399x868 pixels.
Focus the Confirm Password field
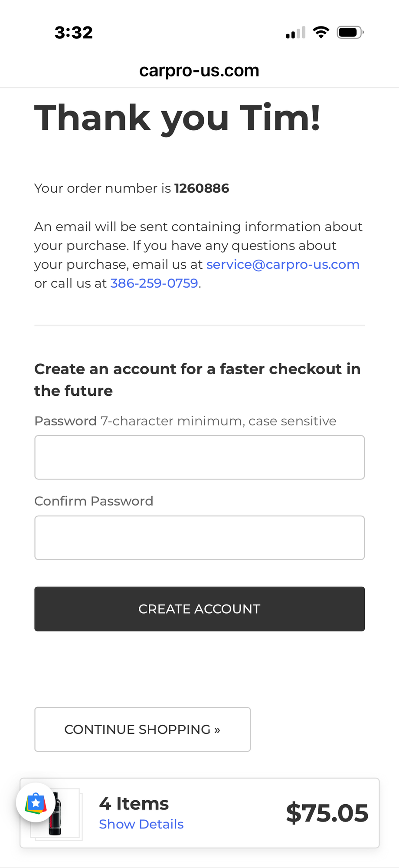tap(199, 538)
